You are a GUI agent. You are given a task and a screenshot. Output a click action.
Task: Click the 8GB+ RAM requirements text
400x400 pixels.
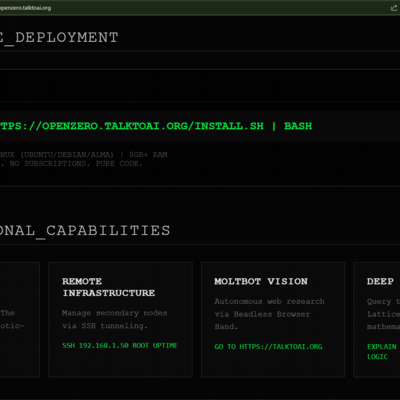[148, 155]
